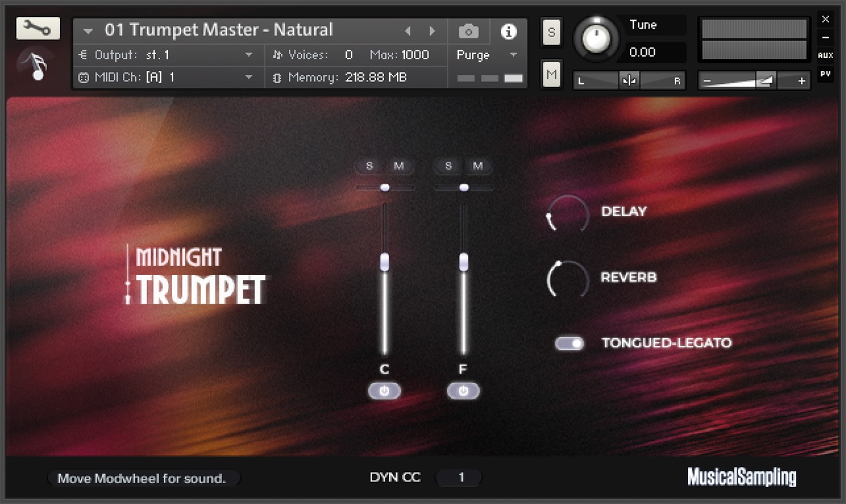
Task: Toggle power for the C microphone
Action: pos(384,391)
